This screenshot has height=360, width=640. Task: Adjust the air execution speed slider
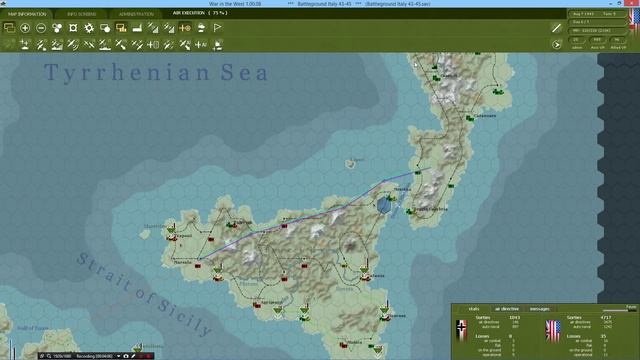[x=620, y=310]
